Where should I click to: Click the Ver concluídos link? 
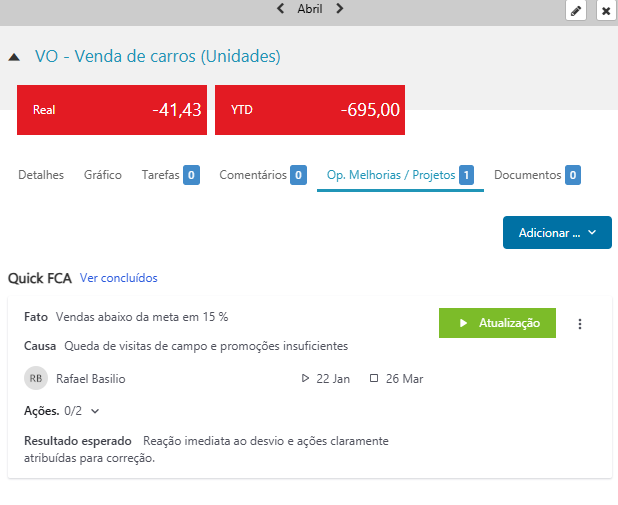click(x=119, y=278)
